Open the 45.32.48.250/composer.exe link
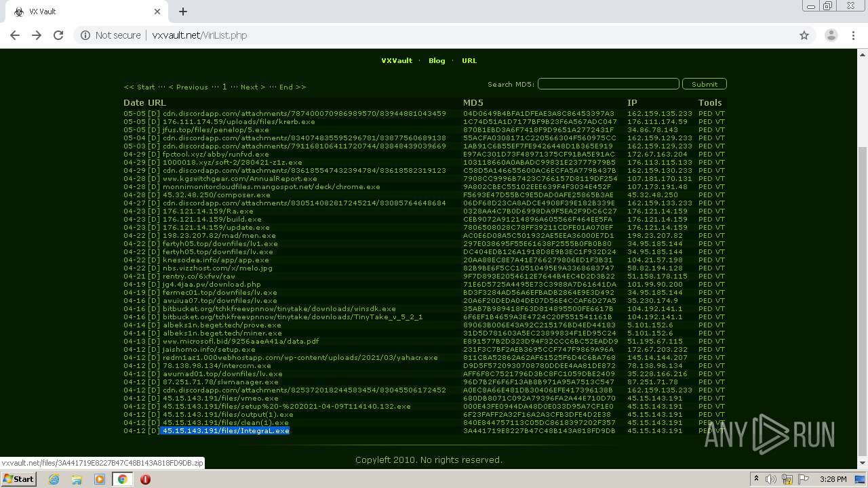The height and width of the screenshot is (488, 868). pos(216,195)
